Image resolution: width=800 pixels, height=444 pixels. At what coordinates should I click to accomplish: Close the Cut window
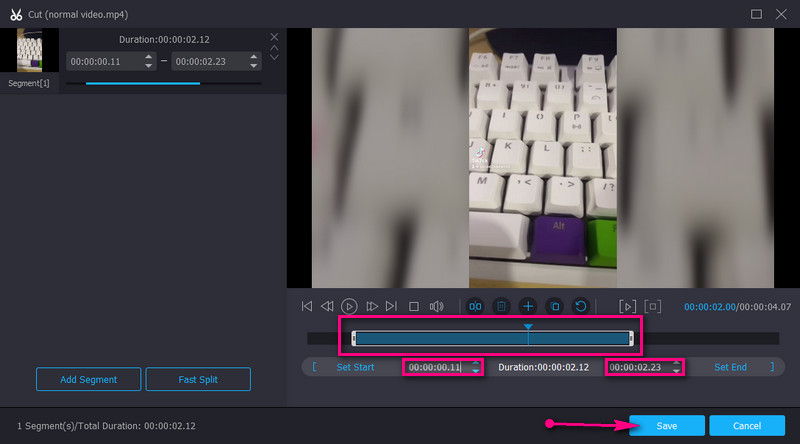[781, 14]
